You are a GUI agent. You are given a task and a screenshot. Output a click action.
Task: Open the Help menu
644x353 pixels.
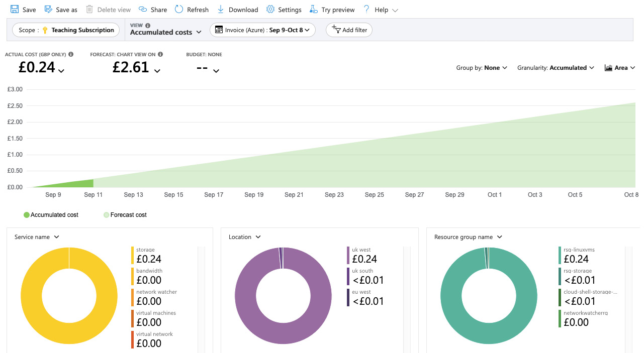tap(381, 10)
